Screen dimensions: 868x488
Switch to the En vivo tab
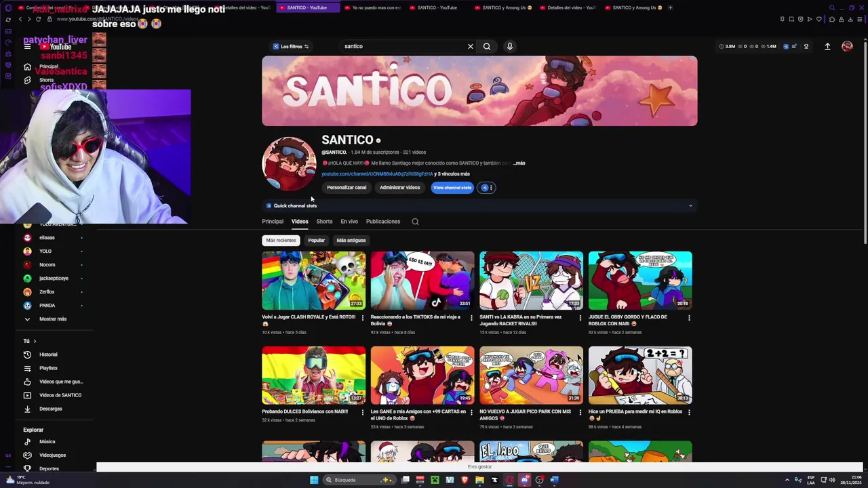(349, 222)
